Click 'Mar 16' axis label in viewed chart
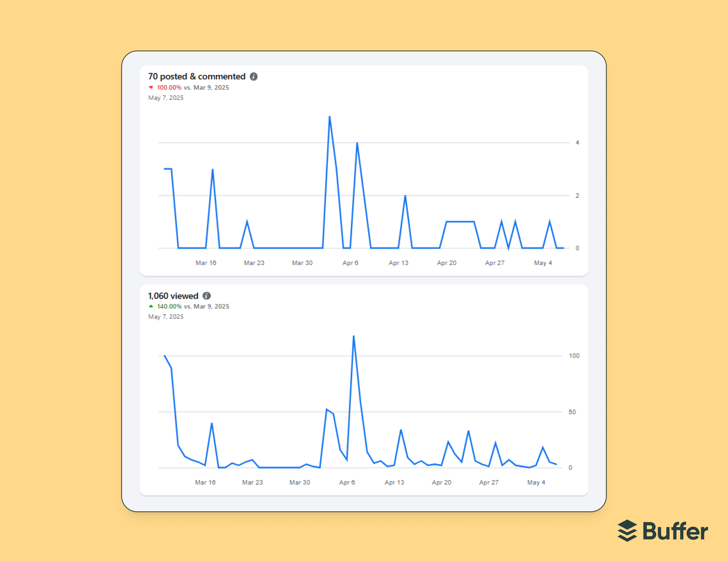Screen dimensions: 728x562 (205, 482)
